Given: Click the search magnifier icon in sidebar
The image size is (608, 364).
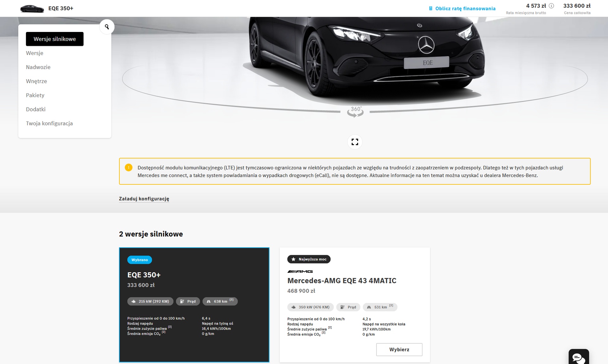Looking at the screenshot, I should [x=107, y=27].
